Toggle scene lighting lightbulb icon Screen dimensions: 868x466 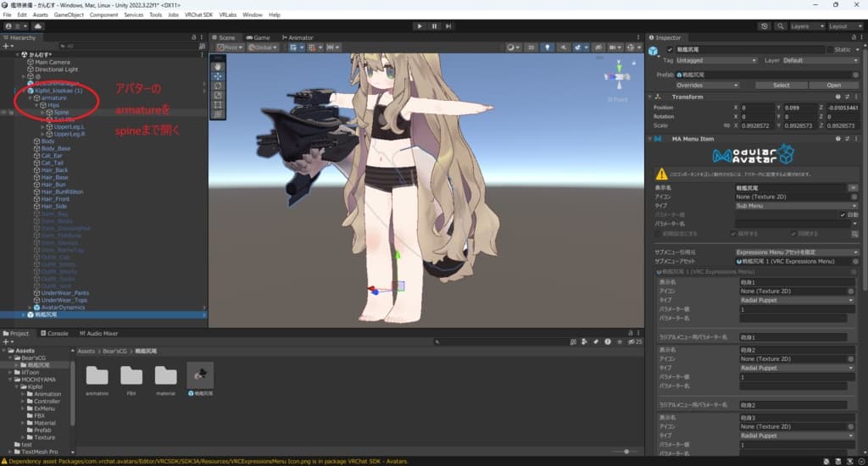point(547,47)
